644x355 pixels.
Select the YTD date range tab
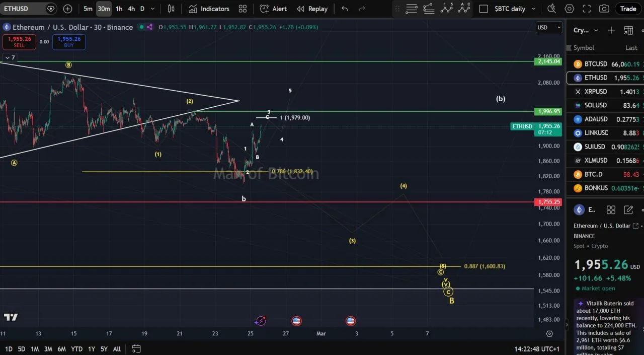(x=76, y=349)
